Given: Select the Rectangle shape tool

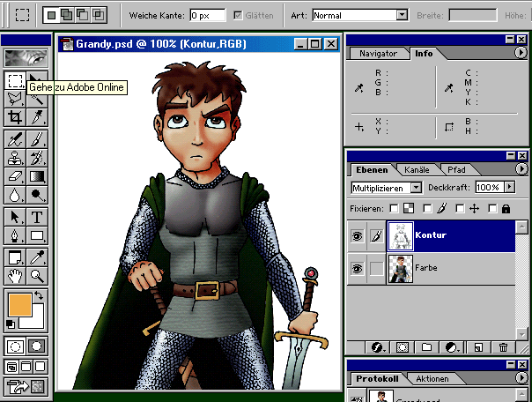Looking at the screenshot, I should coord(37,235).
